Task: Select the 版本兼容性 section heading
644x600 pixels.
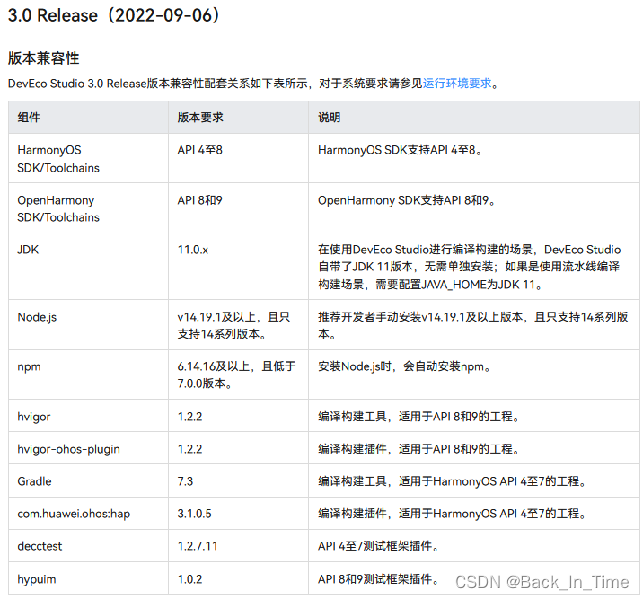Action: pos(44,58)
